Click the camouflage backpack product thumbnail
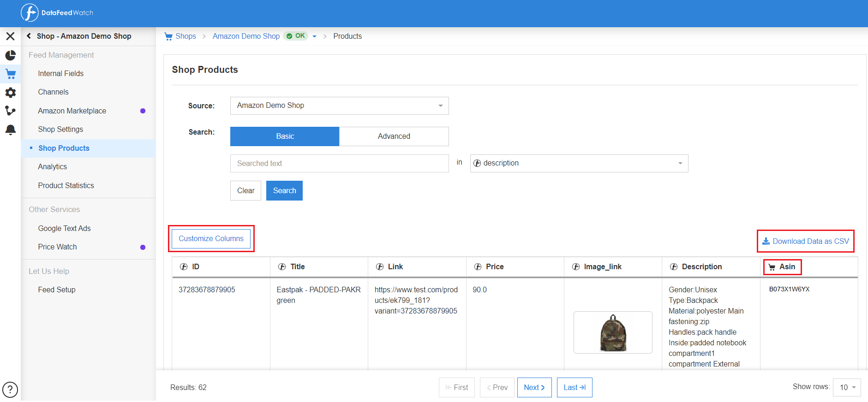The image size is (868, 402). coord(613,332)
